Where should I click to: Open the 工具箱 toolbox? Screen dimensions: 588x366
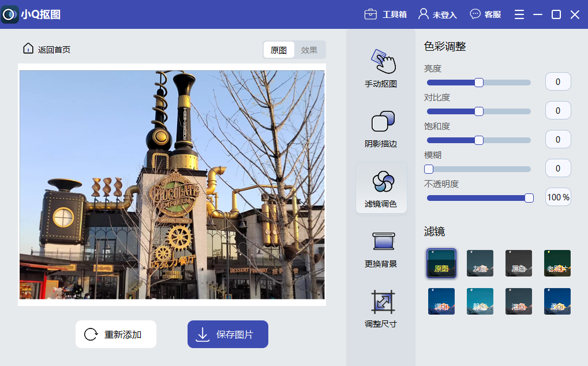pyautogui.click(x=385, y=14)
